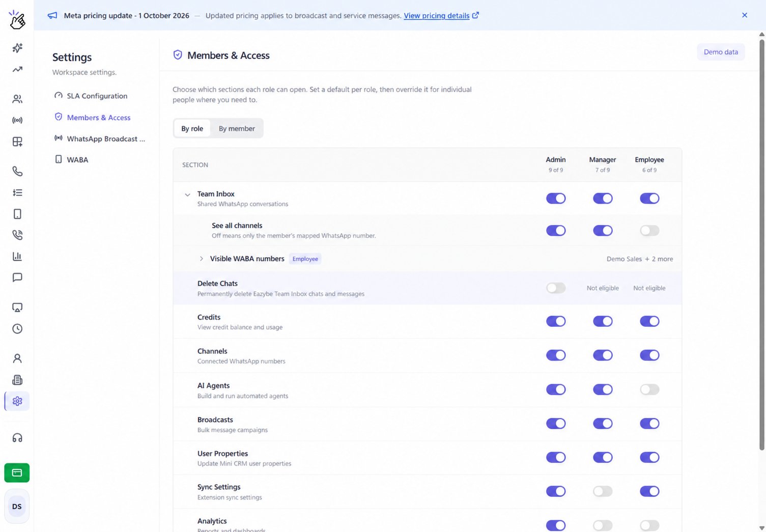Viewport: 766px width, 532px height.
Task: Open the mobile device sidebar icon
Action: 17,214
